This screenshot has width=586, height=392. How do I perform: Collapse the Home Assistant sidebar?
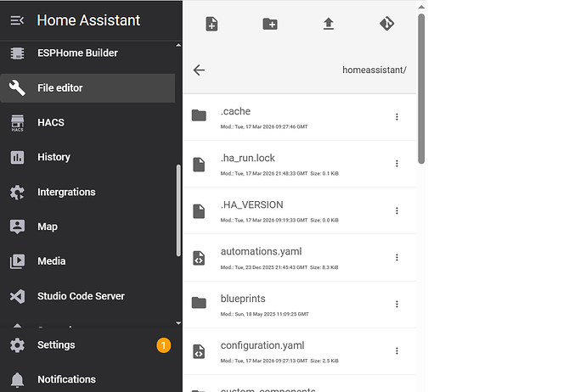click(17, 20)
